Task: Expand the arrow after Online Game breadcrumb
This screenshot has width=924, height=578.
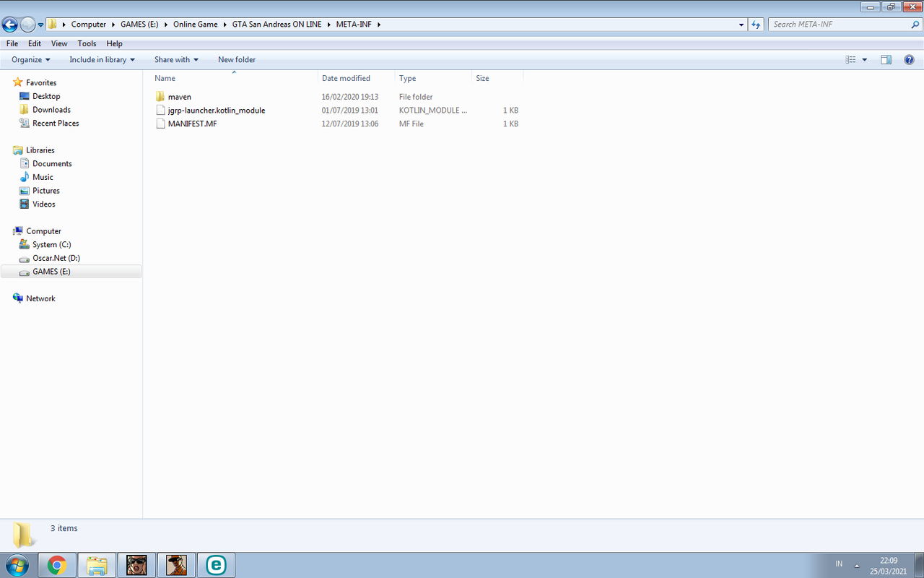Action: [225, 25]
